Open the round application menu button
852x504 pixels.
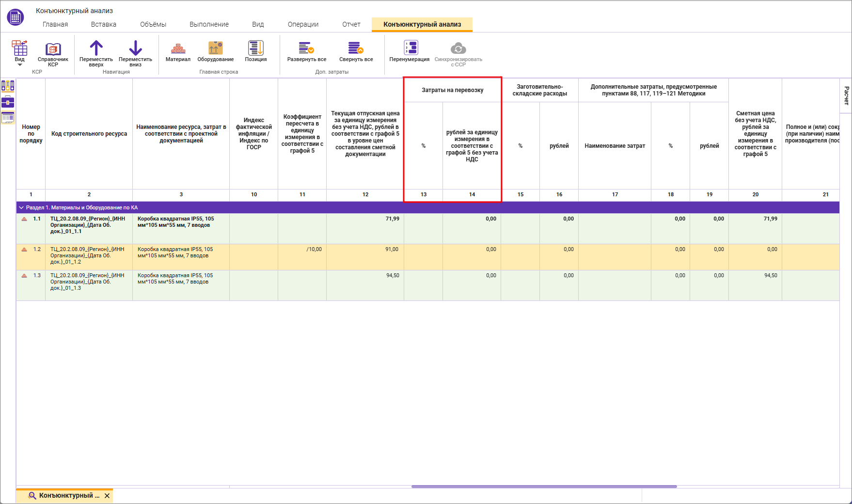click(16, 17)
